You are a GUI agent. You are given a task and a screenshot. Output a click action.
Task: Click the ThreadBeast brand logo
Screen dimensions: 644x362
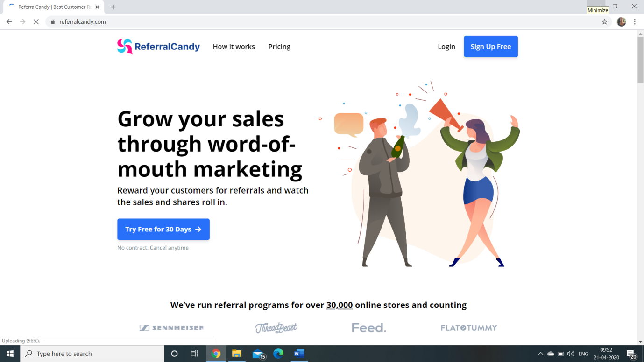pos(276,328)
